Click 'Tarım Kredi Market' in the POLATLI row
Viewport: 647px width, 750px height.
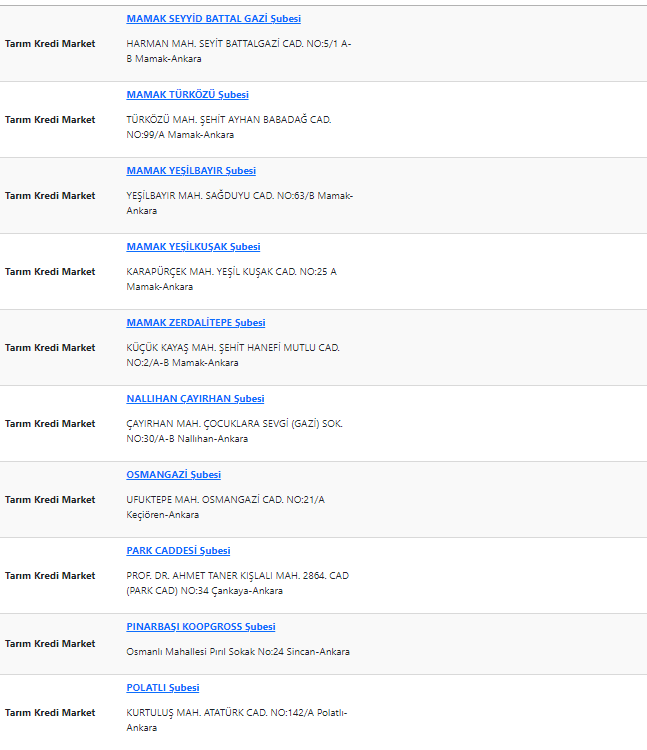pos(50,713)
